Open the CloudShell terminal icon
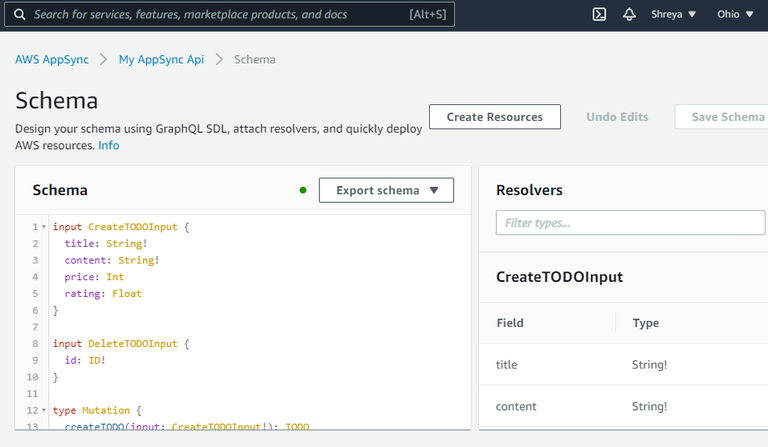768x447 pixels. [x=599, y=15]
